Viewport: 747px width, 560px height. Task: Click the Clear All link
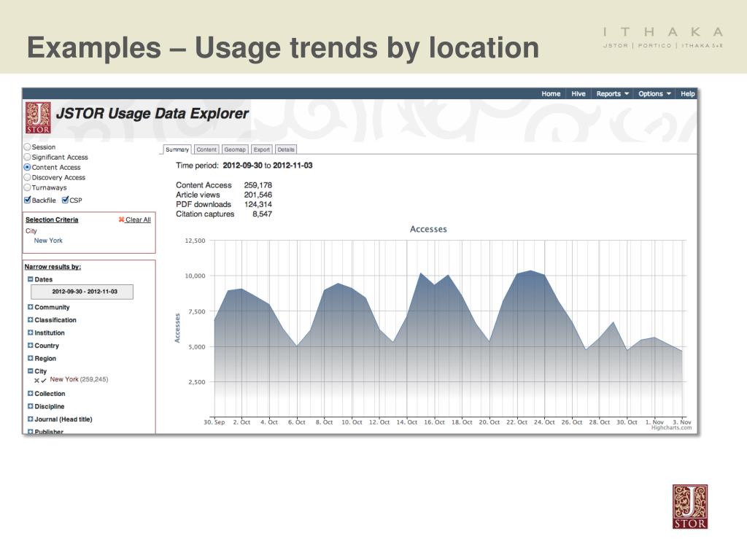[138, 219]
